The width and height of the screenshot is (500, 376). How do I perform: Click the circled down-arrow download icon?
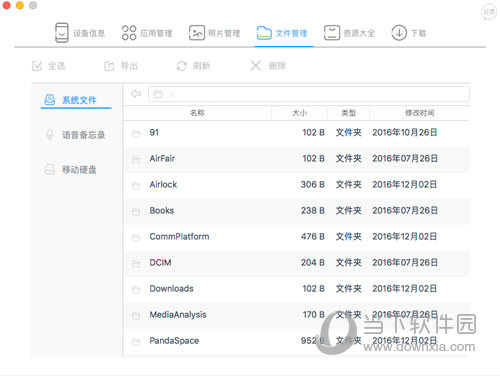pos(399,33)
